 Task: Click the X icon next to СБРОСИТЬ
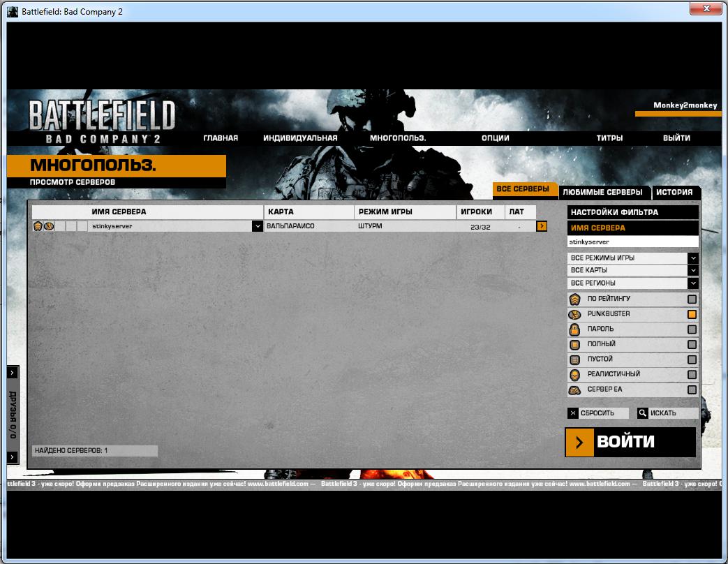(573, 413)
